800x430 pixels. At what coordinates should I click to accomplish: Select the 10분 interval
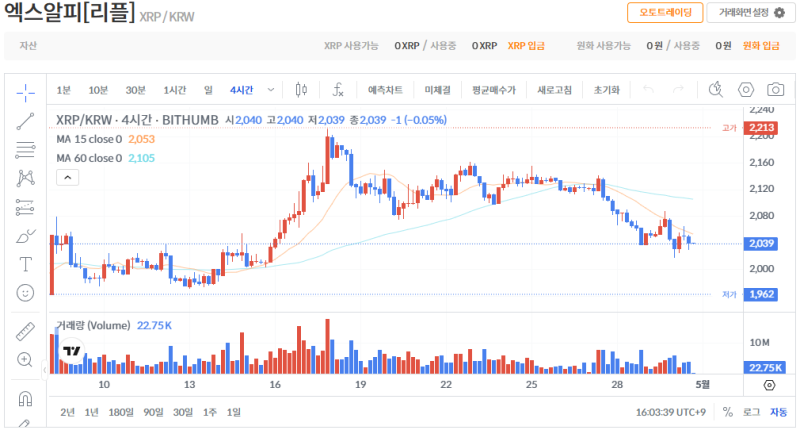pyautogui.click(x=98, y=90)
